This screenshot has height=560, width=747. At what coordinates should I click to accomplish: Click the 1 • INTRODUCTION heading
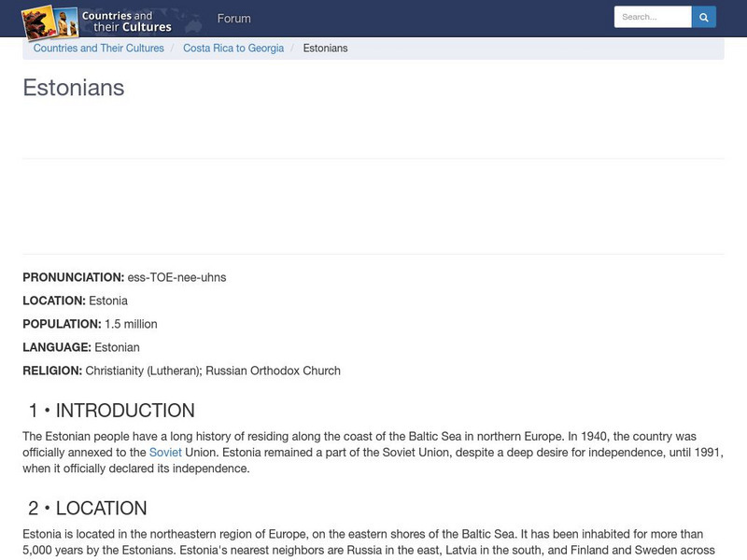point(111,411)
